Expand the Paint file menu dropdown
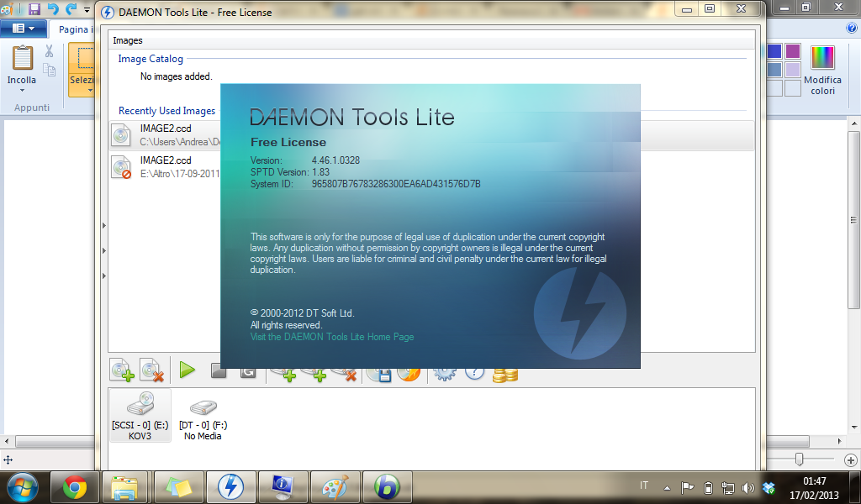This screenshot has height=504, width=861. pyautogui.click(x=23, y=29)
